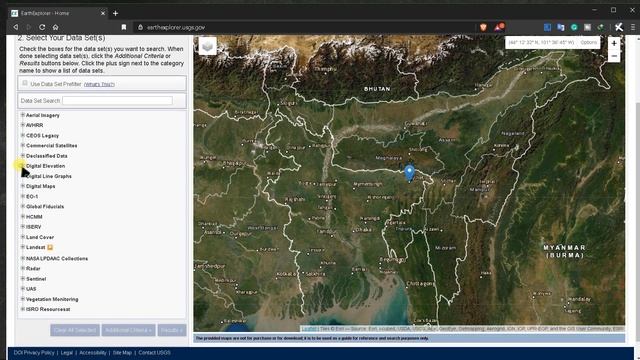Click the green circular extension icon
640x360 pixels.
[x=574, y=27]
